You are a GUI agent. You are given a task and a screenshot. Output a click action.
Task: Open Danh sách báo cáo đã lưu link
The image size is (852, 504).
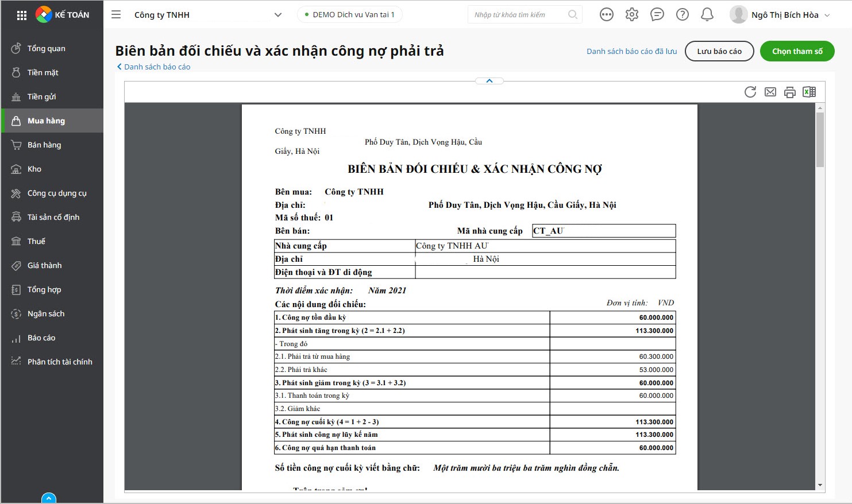[631, 51]
